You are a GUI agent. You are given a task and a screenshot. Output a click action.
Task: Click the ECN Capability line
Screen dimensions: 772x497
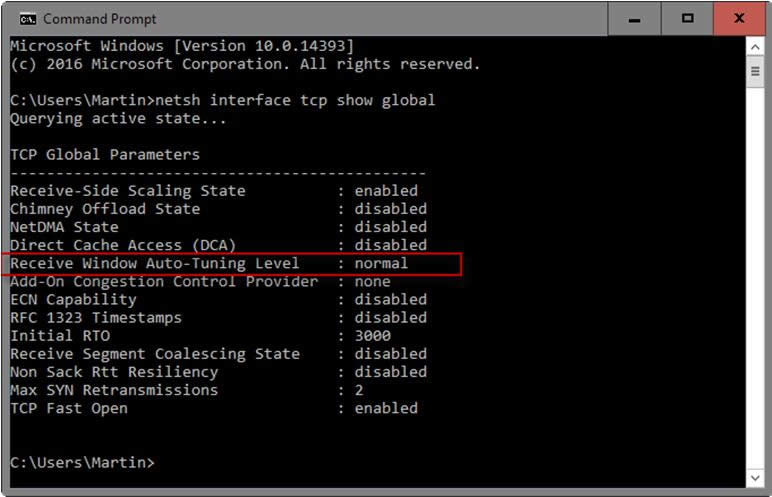pyautogui.click(x=217, y=299)
